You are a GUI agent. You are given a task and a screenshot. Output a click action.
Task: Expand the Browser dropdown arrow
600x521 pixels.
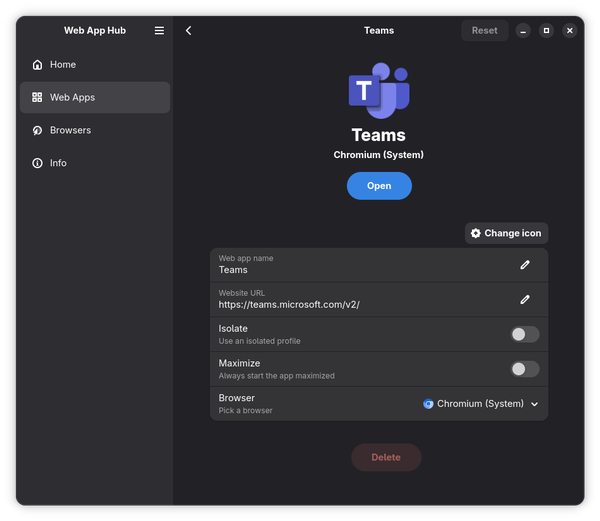click(535, 404)
